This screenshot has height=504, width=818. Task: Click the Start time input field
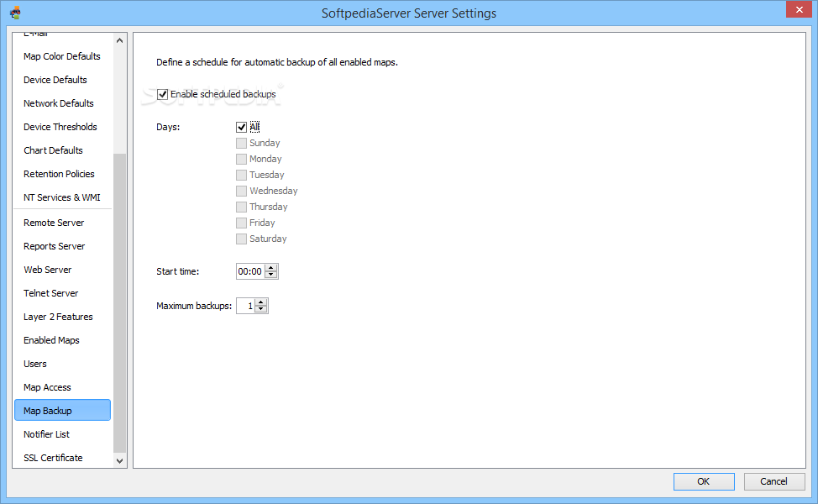pos(250,271)
